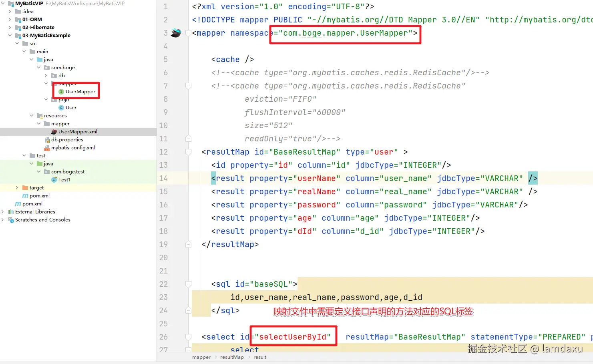Click the UserMapper.xml file icon
Image resolution: width=593 pixels, height=364 pixels.
coord(54,132)
